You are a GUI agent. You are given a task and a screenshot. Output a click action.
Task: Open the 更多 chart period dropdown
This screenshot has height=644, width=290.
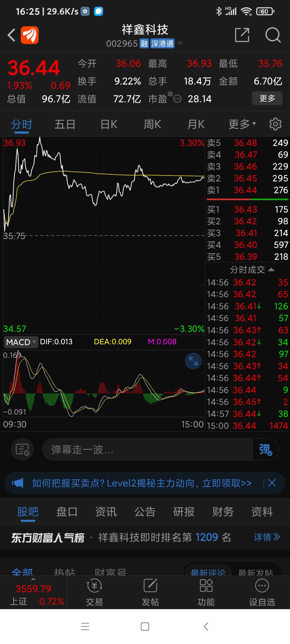[242, 124]
